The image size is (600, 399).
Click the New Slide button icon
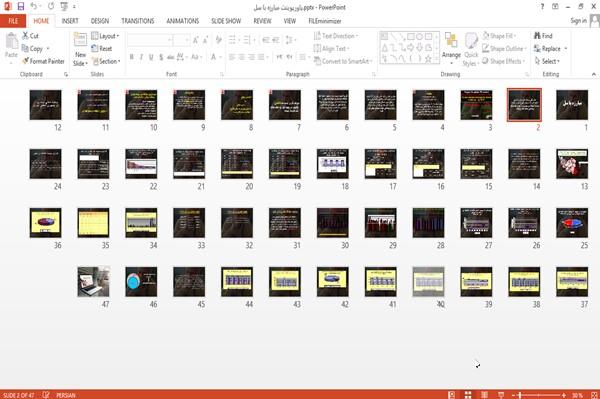click(x=80, y=40)
